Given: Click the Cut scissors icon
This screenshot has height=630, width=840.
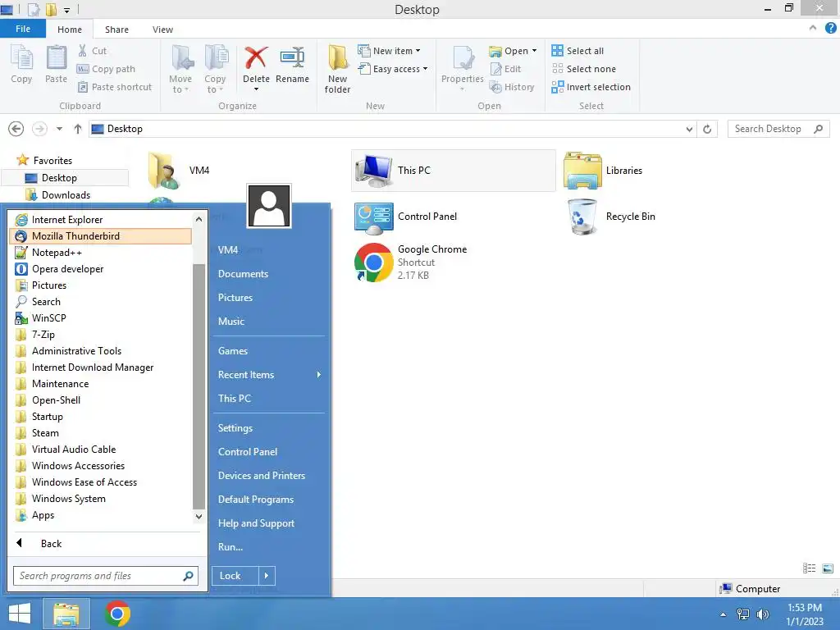Looking at the screenshot, I should (x=83, y=50).
